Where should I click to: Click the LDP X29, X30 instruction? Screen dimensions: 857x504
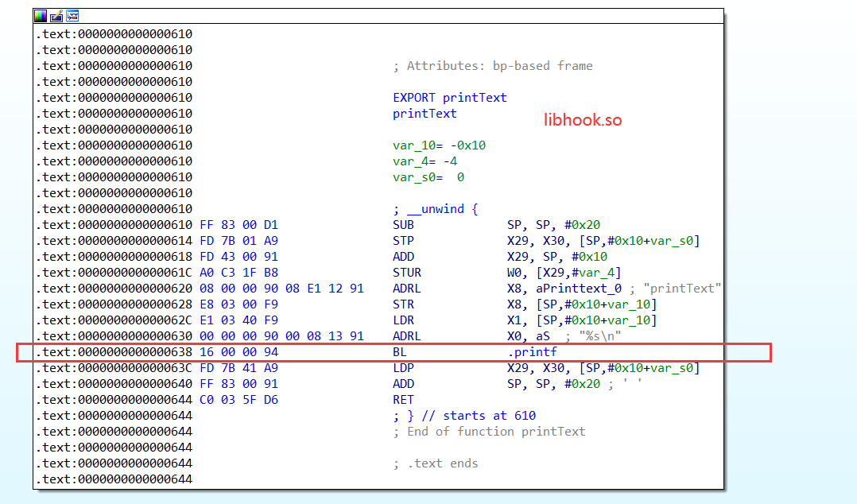pos(403,368)
